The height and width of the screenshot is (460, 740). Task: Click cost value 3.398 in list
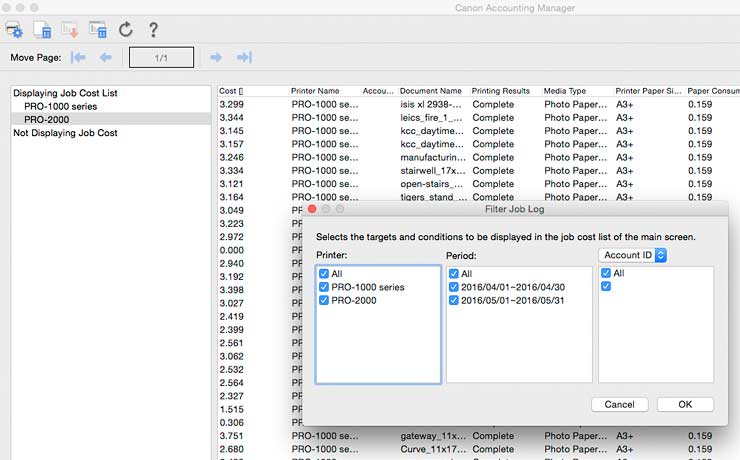231,290
